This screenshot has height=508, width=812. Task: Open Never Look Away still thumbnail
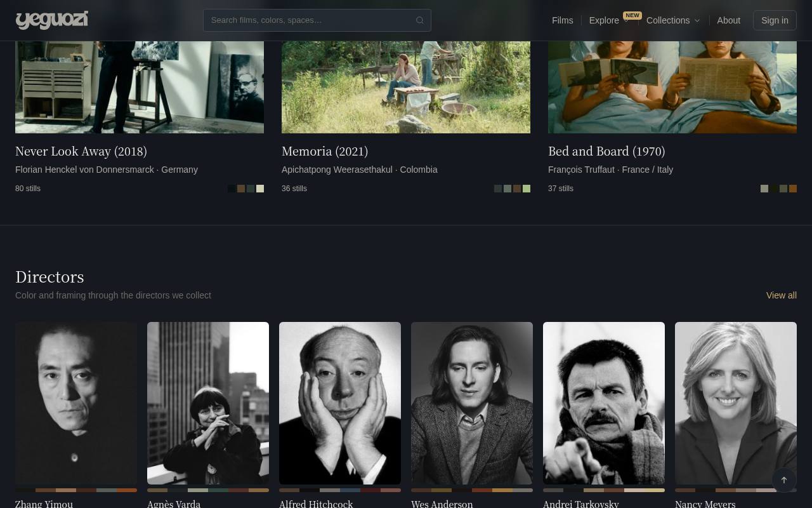pyautogui.click(x=140, y=87)
